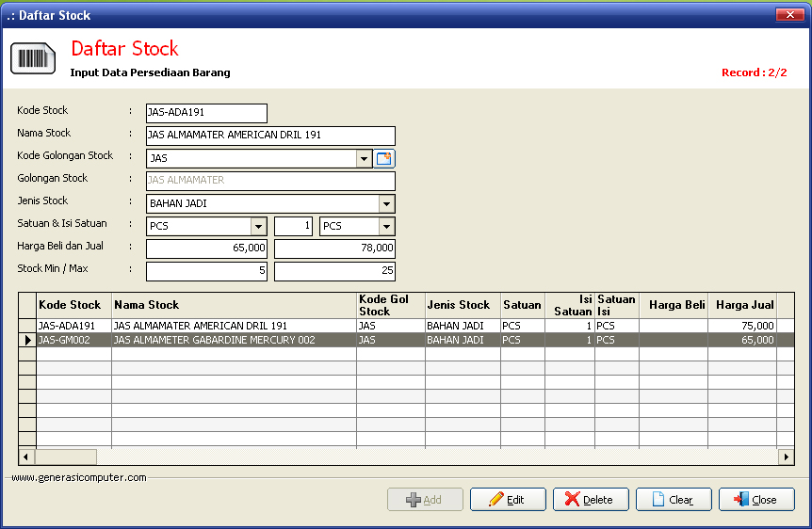The width and height of the screenshot is (812, 529).
Task: Click the row selector arrow for JAS-GM002
Action: pos(28,340)
